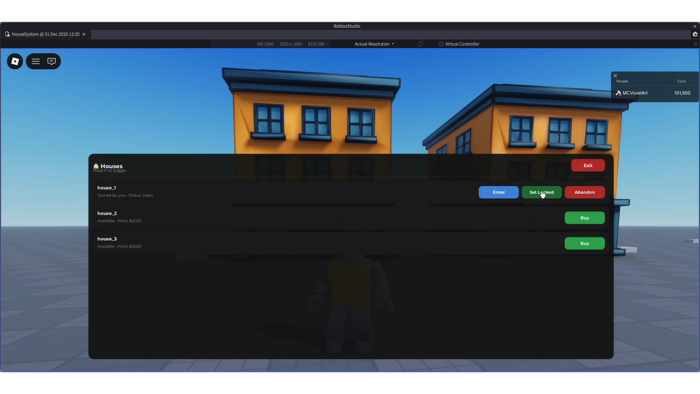Screen dimensions: 700x394
Task: Click the blue Enter button for house_1
Action: (499, 192)
